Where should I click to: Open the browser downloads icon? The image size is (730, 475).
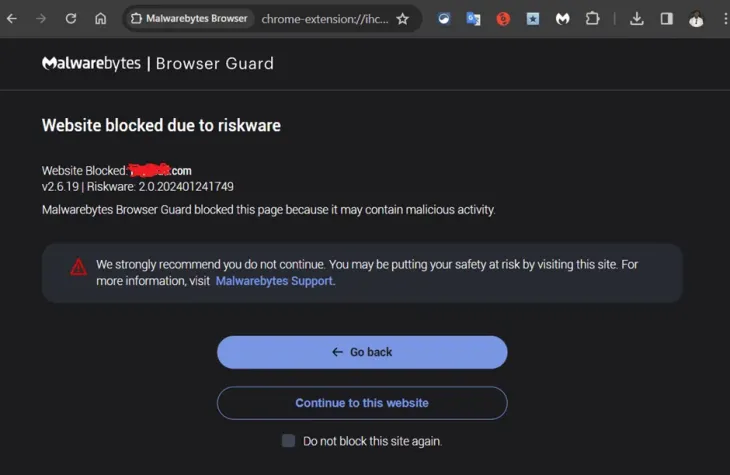pos(636,19)
